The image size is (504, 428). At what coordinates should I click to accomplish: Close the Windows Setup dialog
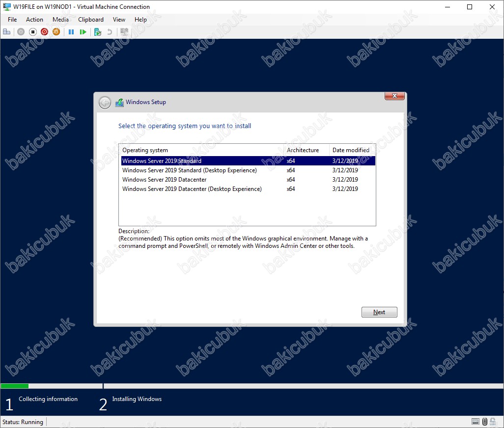point(394,96)
